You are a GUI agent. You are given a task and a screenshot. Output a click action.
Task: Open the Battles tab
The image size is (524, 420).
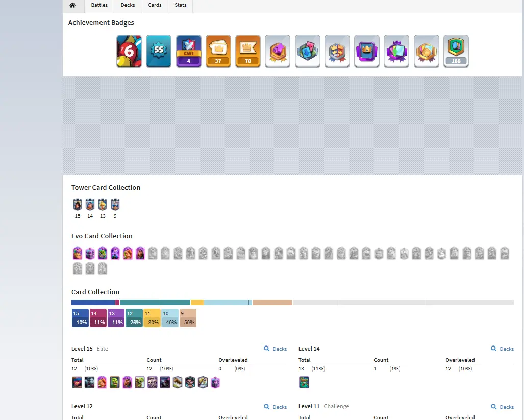[99, 5]
